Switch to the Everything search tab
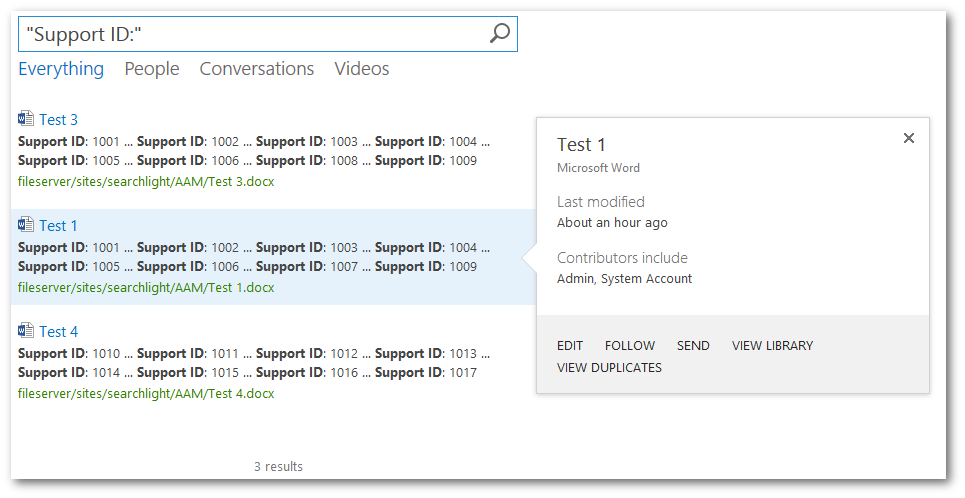The image size is (965, 498). pyautogui.click(x=61, y=69)
